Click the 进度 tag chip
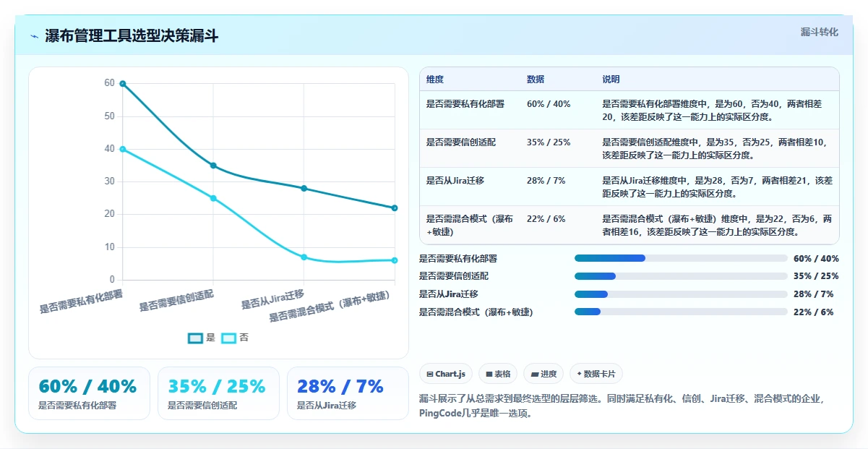 point(543,374)
